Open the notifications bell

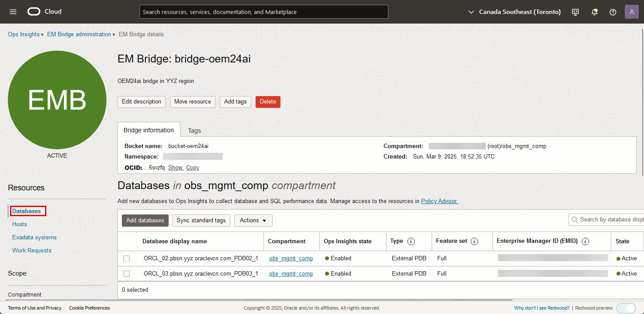pos(594,12)
